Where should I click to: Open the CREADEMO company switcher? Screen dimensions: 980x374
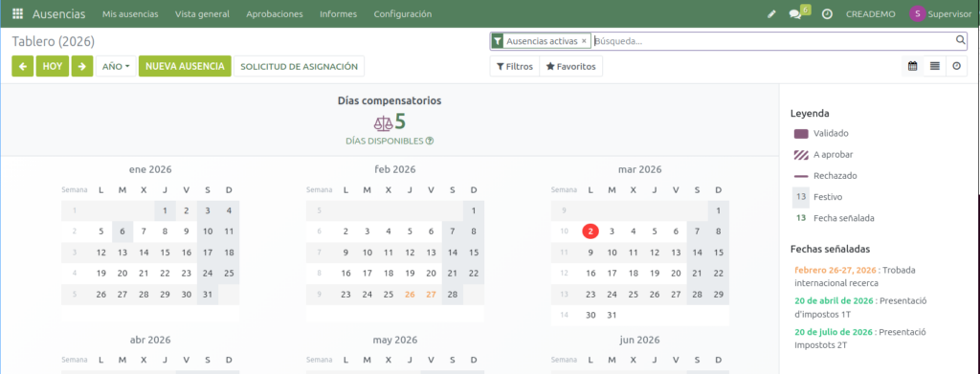(871, 13)
